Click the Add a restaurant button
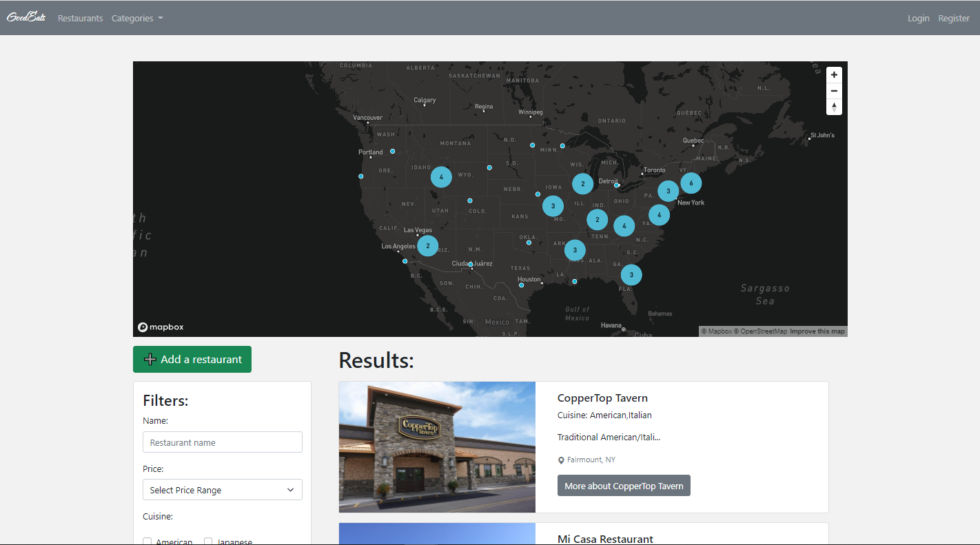 pyautogui.click(x=192, y=359)
